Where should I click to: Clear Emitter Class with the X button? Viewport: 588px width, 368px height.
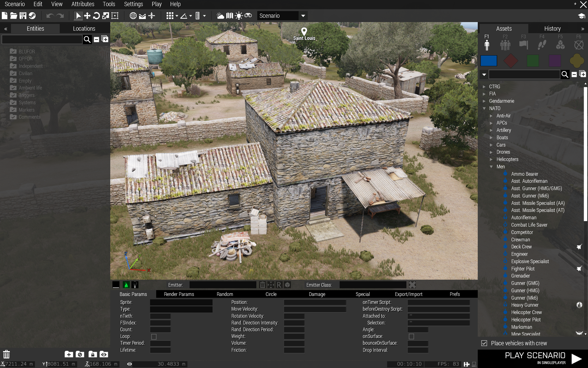(x=412, y=285)
